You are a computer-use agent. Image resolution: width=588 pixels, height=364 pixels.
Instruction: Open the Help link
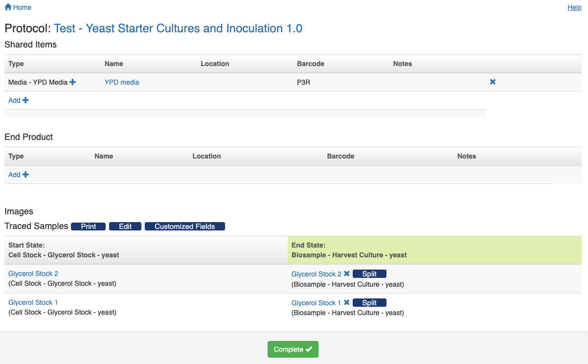click(x=574, y=7)
